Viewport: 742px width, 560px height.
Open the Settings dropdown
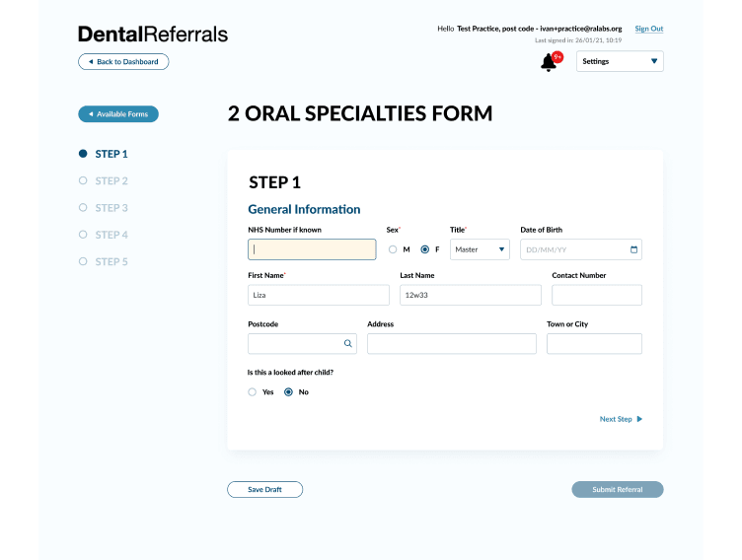[x=620, y=61]
